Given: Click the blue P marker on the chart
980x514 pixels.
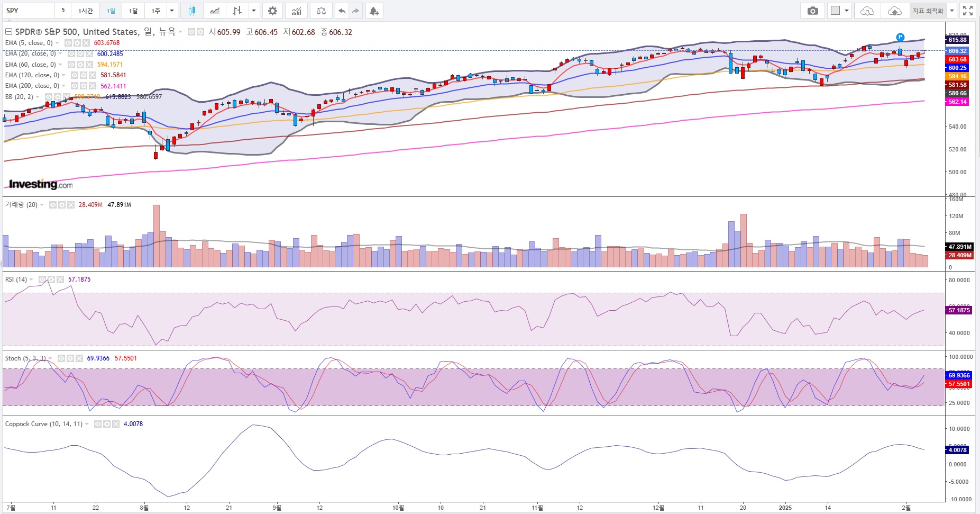Looking at the screenshot, I should click(900, 37).
